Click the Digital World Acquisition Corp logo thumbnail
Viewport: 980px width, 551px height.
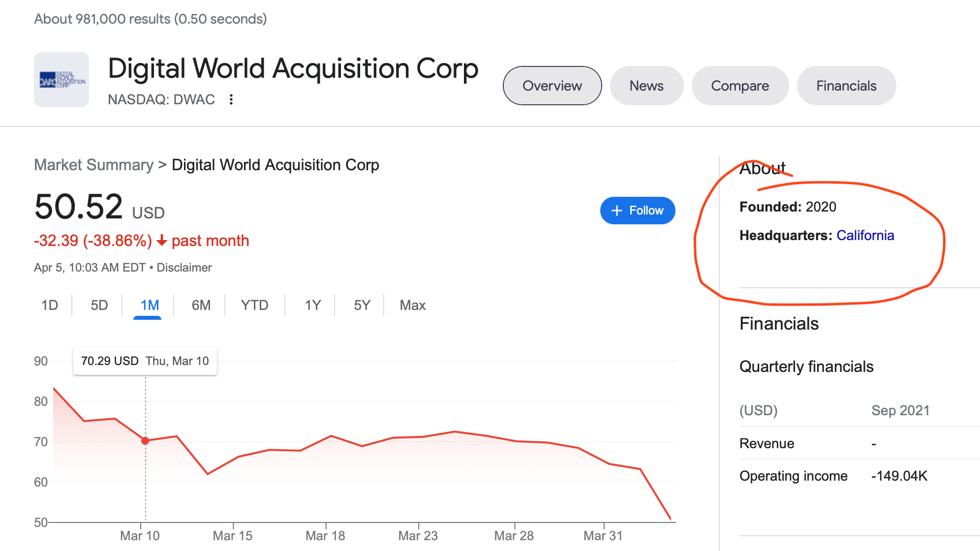click(x=61, y=80)
